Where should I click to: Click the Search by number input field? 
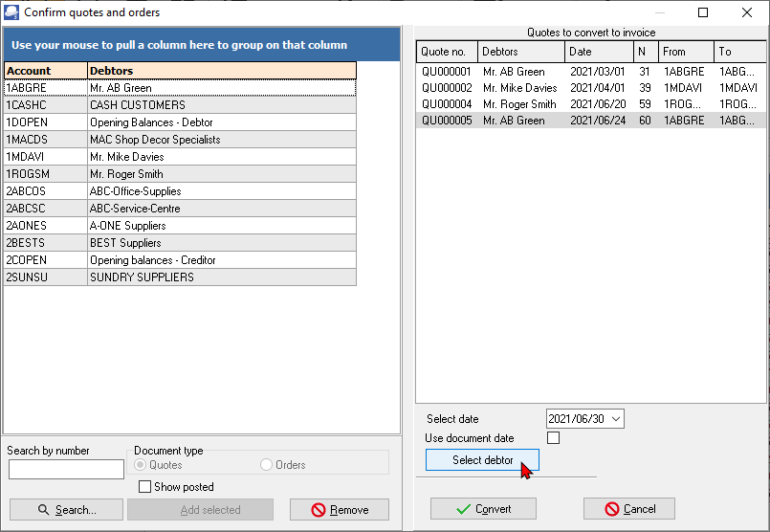pyautogui.click(x=66, y=469)
